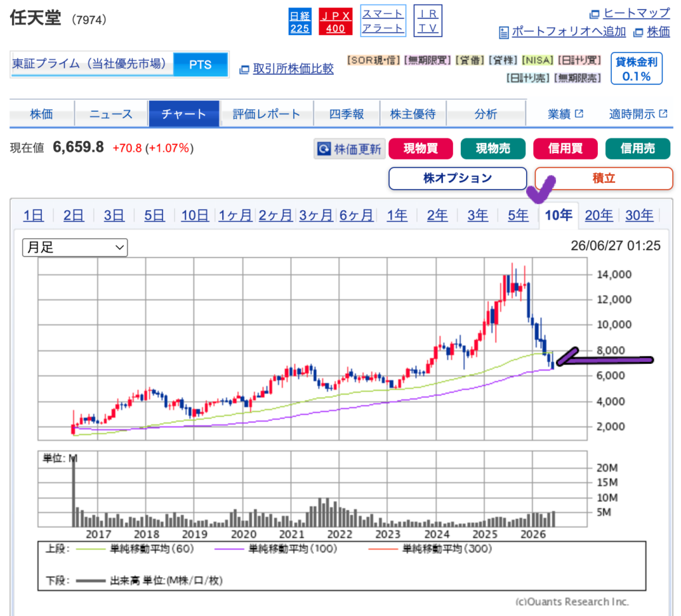The width and height of the screenshot is (681, 616).
Task: Select the 5年 chart range
Action: pos(518,215)
